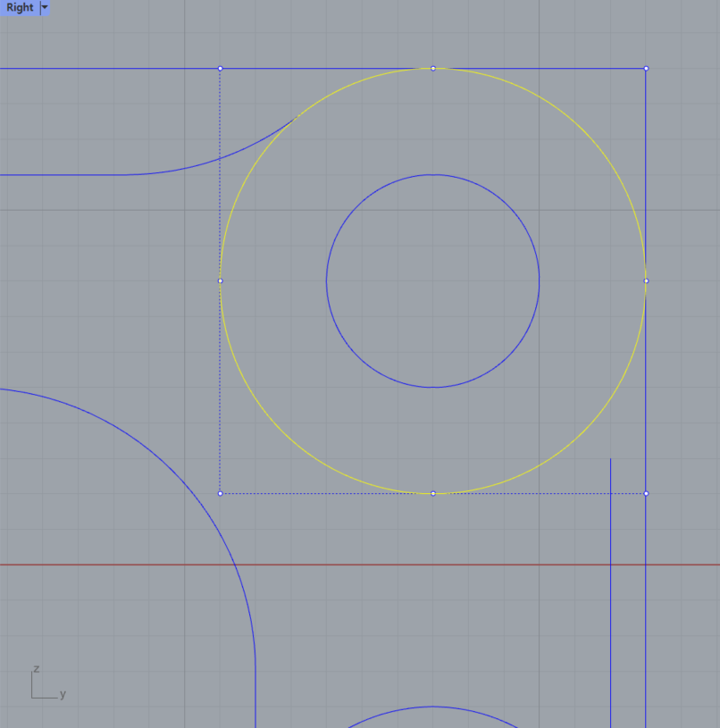
Task: Click the Right viewport title label
Action: 20,7
